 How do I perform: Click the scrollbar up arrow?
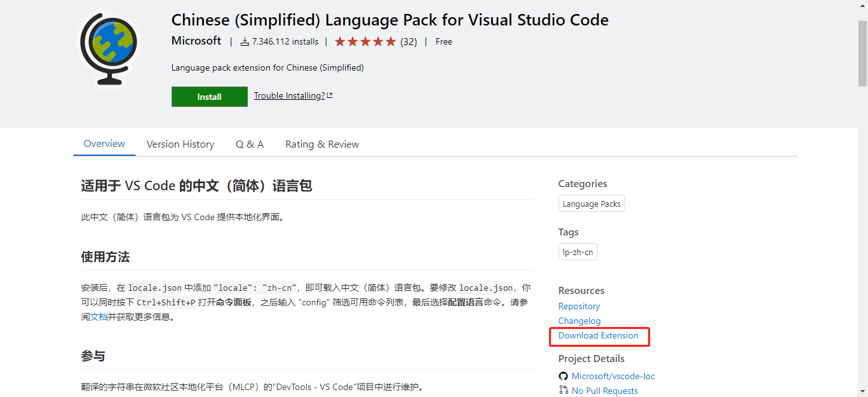pyautogui.click(x=862, y=5)
